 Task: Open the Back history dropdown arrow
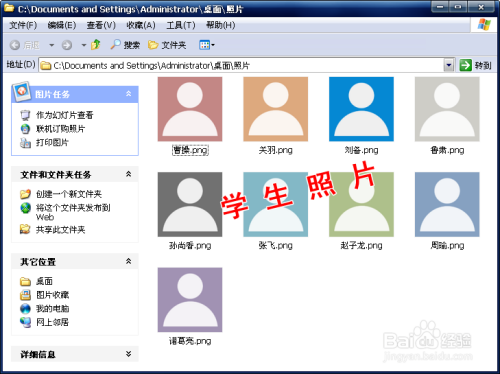point(52,45)
